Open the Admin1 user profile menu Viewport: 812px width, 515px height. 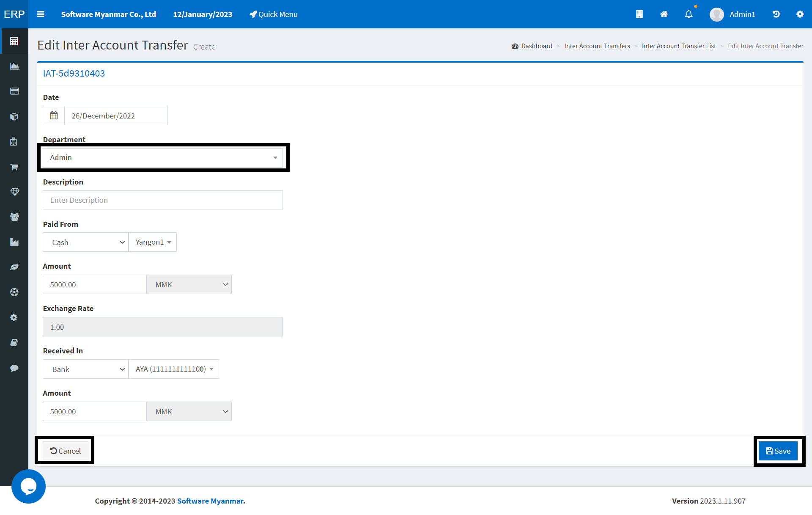click(732, 14)
